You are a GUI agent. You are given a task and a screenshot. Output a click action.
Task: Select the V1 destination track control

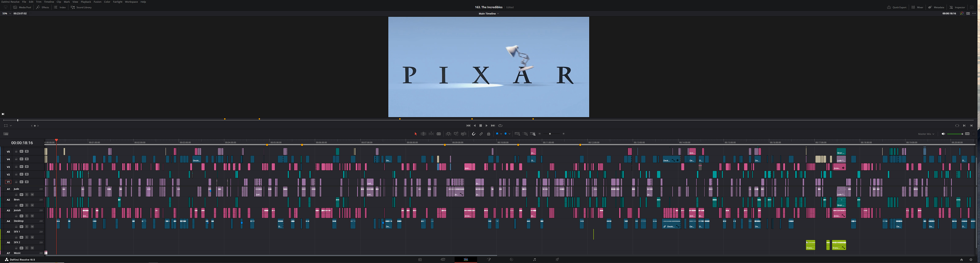click(8, 182)
